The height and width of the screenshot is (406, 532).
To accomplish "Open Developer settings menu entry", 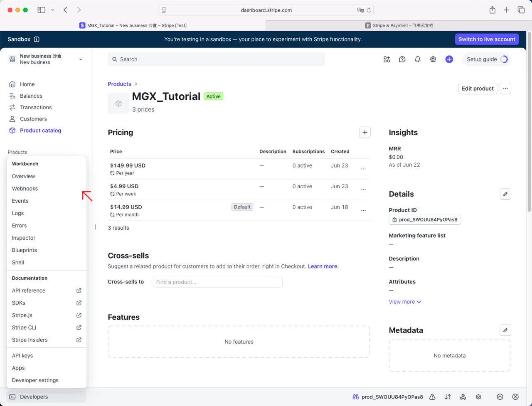I will click(47, 380).
